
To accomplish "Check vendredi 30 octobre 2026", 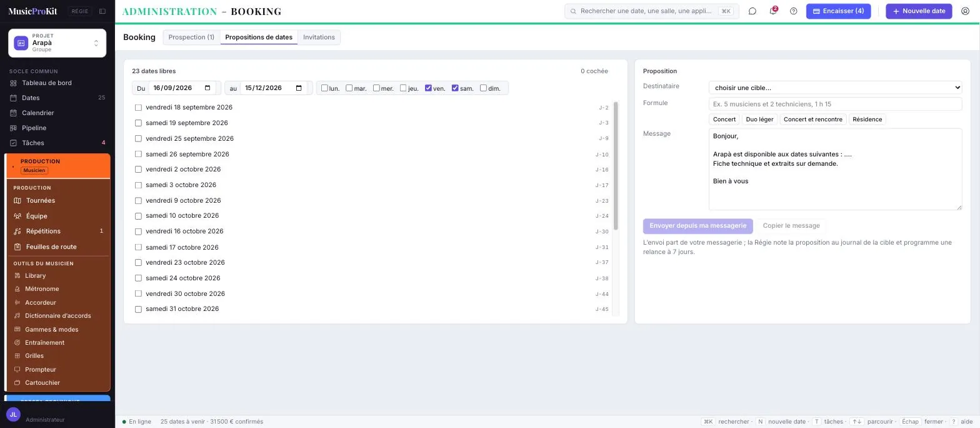I will pos(139,293).
